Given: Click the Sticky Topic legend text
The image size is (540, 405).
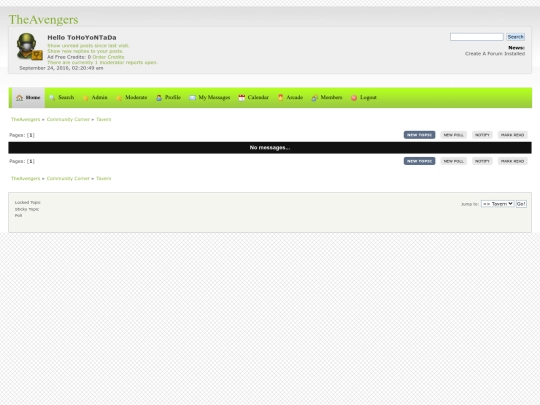Looking at the screenshot, I should pos(27,209).
